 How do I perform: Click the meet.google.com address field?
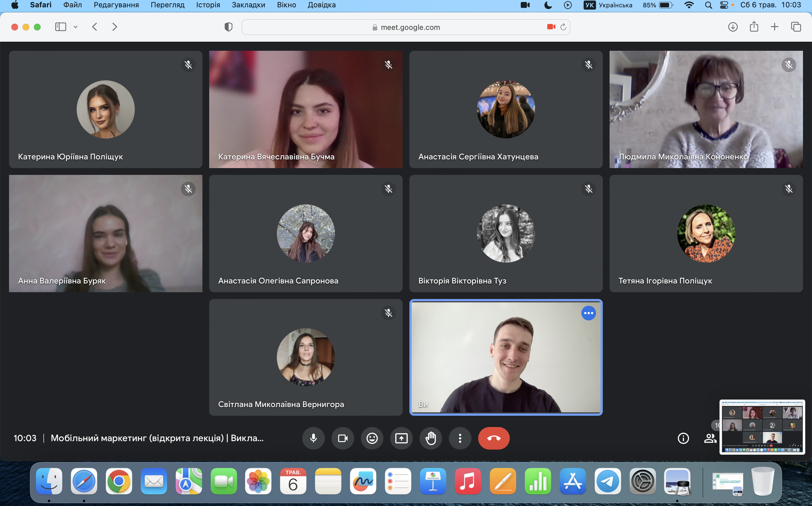[x=410, y=27]
